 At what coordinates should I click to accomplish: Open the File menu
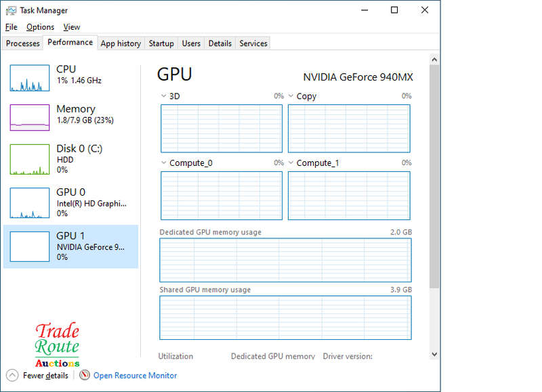pyautogui.click(x=11, y=27)
